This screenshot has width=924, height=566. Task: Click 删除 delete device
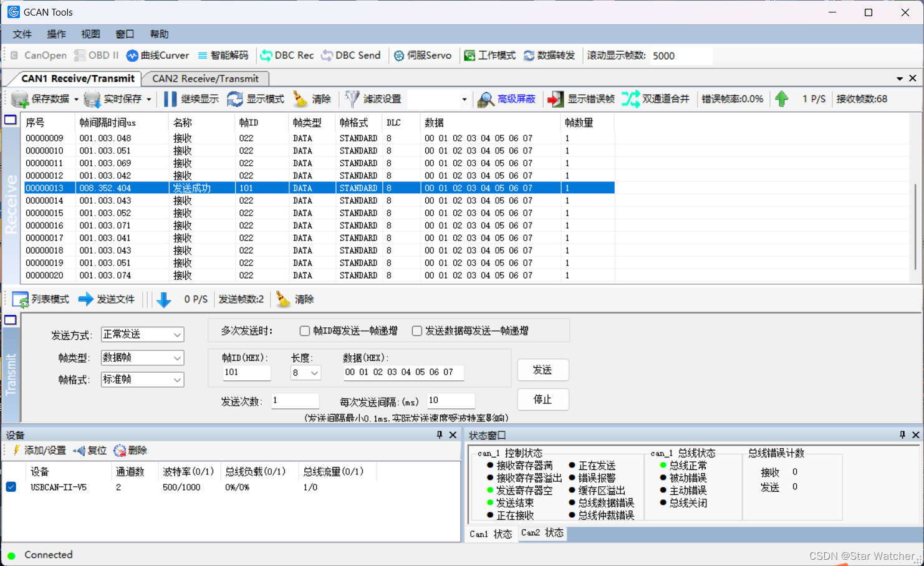point(130,450)
